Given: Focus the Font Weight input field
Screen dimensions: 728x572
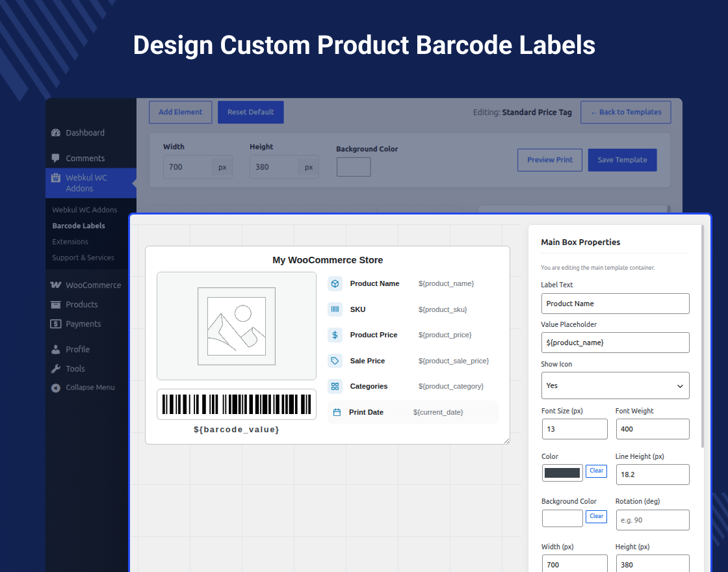Looking at the screenshot, I should coord(653,429).
